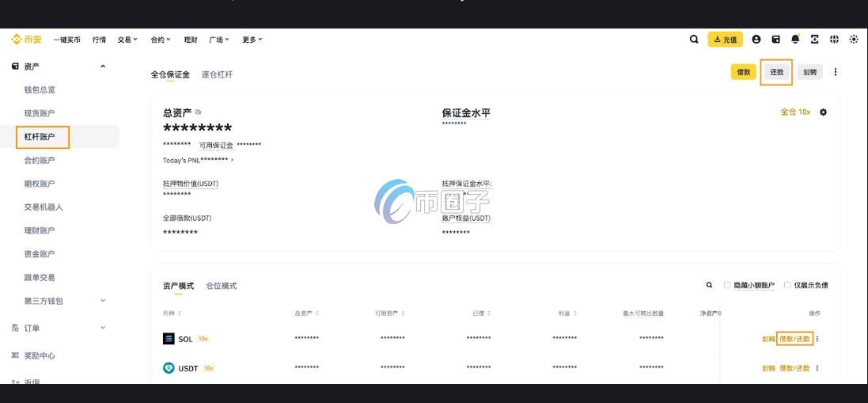This screenshot has height=403, width=868.
Task: Open the 合约 dropdown menu
Action: [x=161, y=40]
